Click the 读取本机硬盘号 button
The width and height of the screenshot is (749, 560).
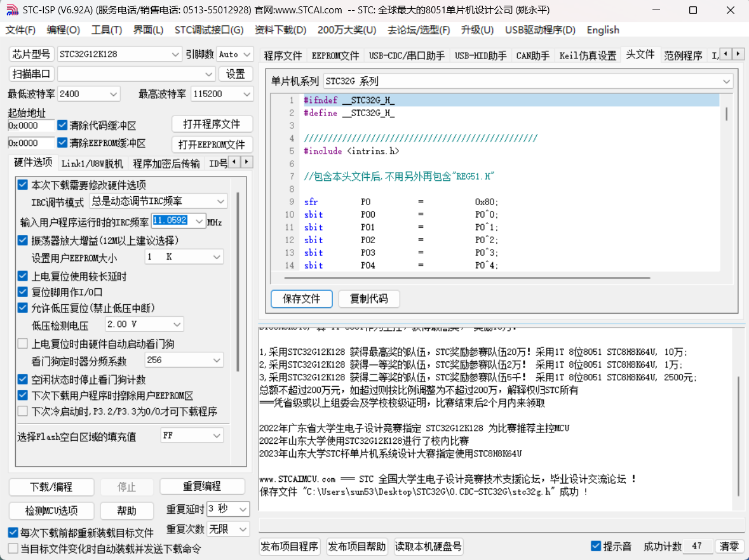[x=428, y=547]
